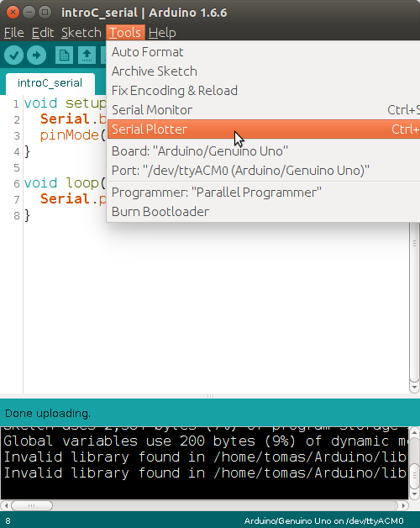420x528 pixels.
Task: Click first 'Invalid library found' console line
Action: pos(205,457)
